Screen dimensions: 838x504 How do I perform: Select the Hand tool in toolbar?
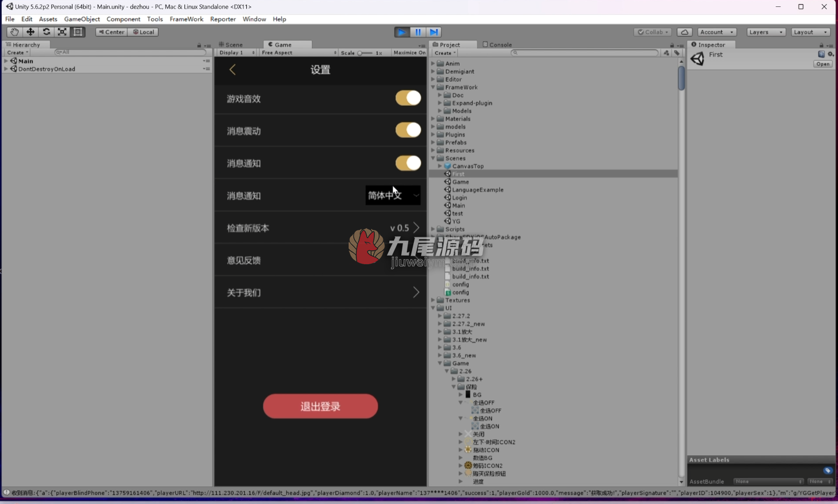(x=14, y=32)
